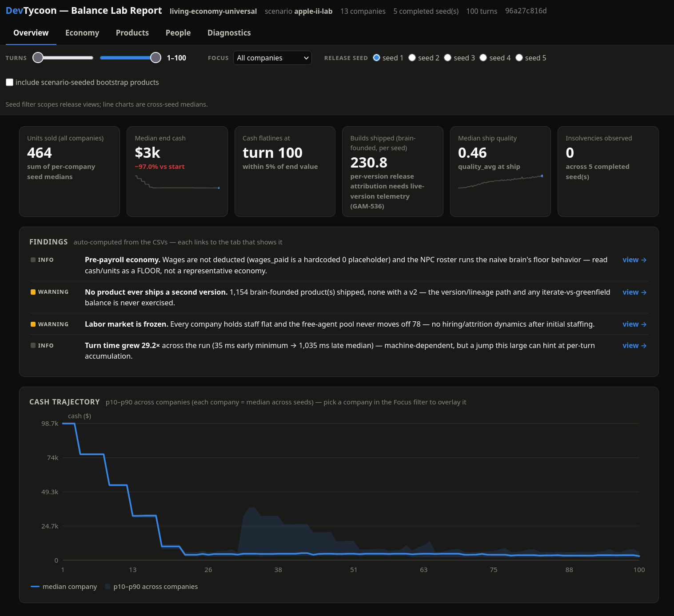The image size is (674, 616).
Task: Click the median company legend line marker
Action: tap(35, 587)
